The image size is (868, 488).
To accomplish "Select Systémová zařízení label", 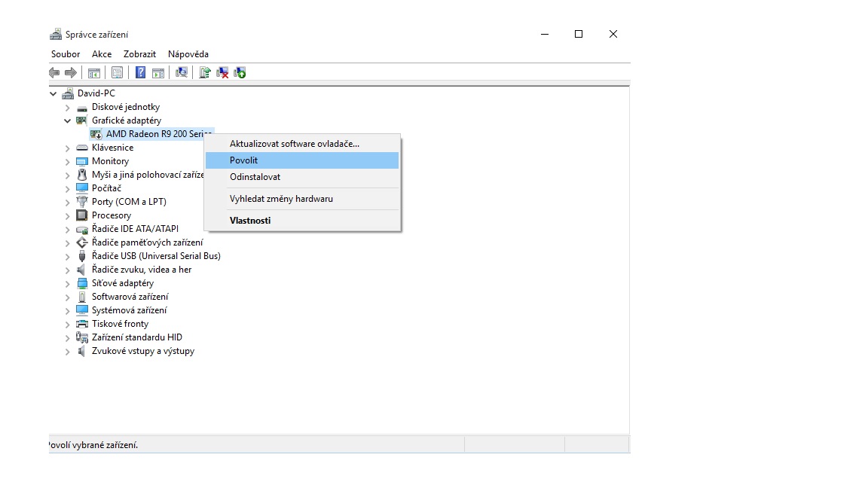I will [x=129, y=310].
